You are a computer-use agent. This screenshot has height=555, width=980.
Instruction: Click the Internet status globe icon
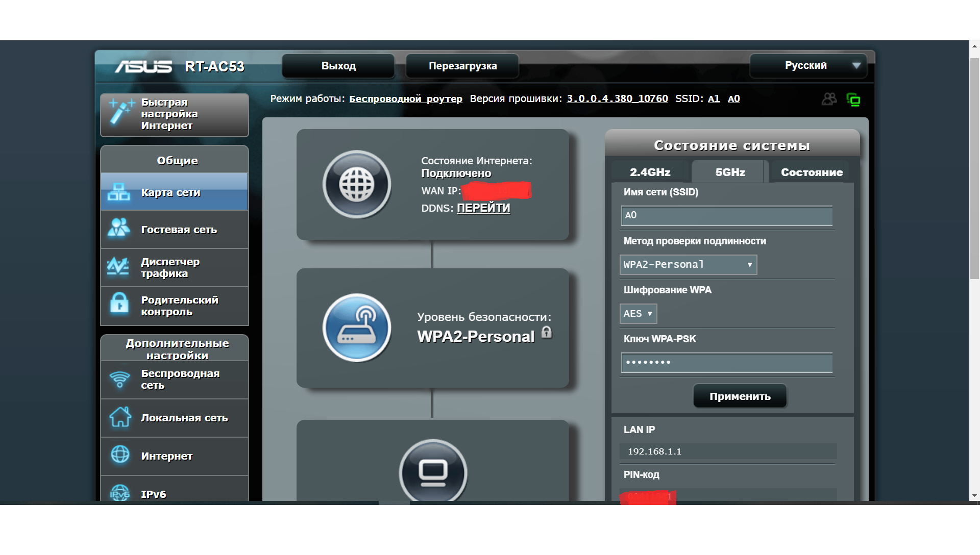(x=357, y=184)
